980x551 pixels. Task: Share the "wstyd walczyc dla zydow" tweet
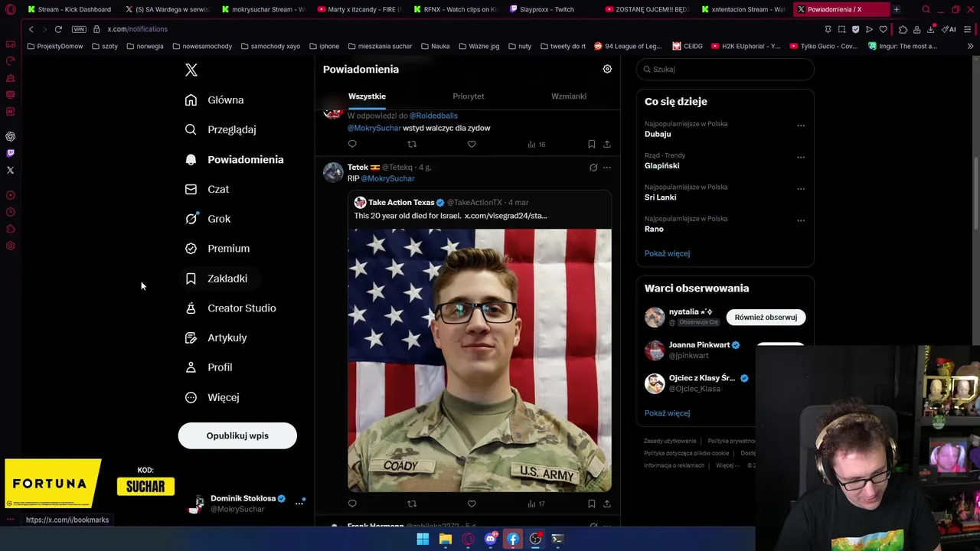tap(607, 144)
